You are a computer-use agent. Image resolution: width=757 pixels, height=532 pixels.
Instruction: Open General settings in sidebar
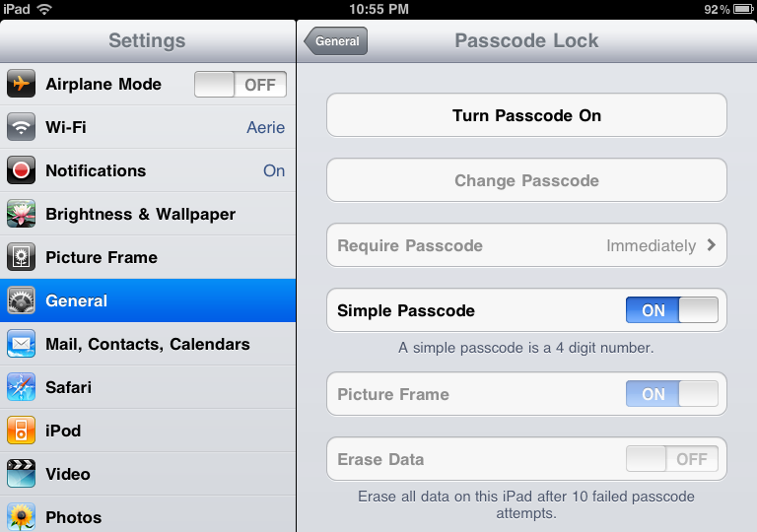coord(148,300)
